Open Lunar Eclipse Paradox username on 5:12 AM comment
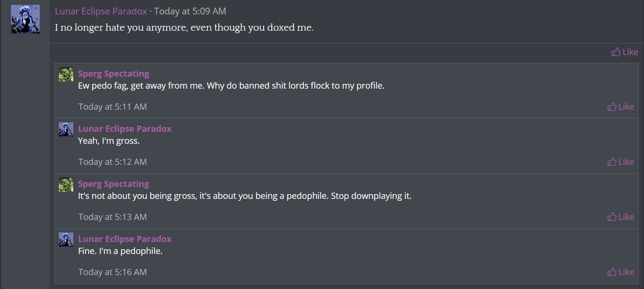Viewport: 644px width, 289px height. point(125,129)
